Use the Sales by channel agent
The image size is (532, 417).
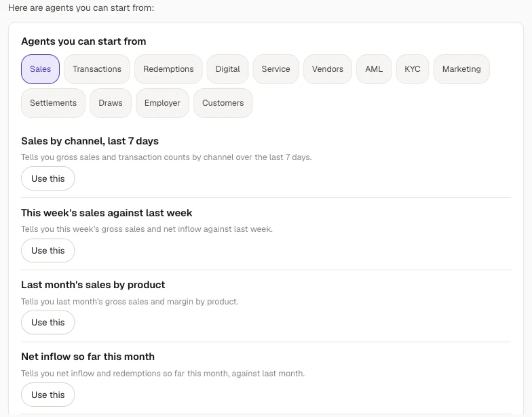pos(47,178)
